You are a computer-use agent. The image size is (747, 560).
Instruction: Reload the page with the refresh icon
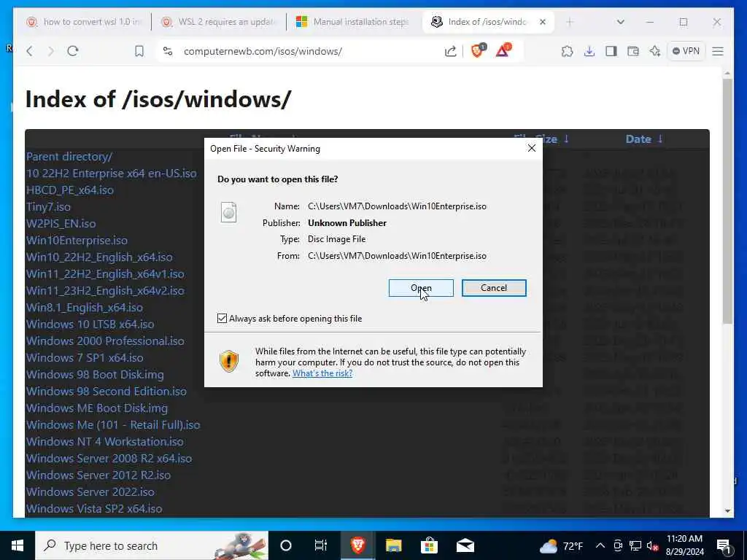(73, 51)
